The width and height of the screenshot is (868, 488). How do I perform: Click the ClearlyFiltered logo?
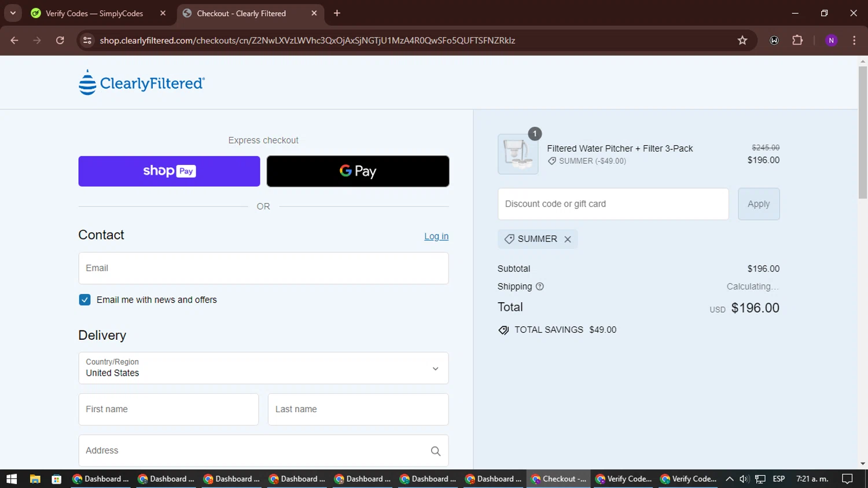click(142, 83)
